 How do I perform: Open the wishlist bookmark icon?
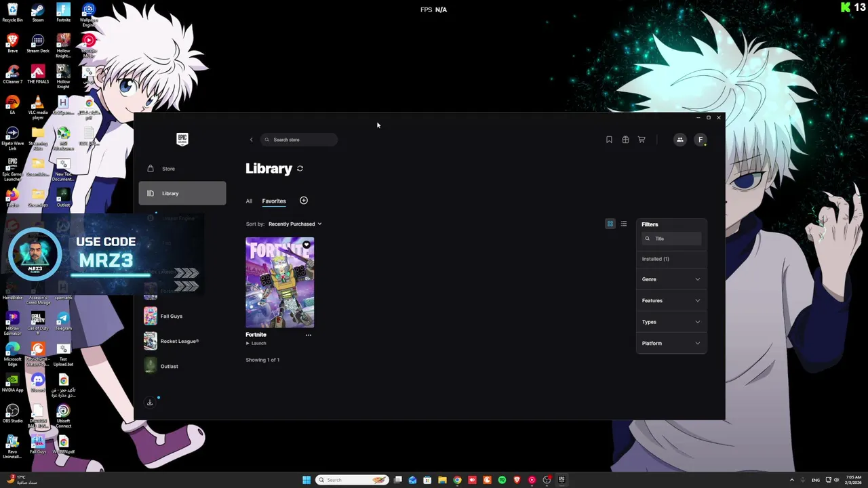[609, 140]
